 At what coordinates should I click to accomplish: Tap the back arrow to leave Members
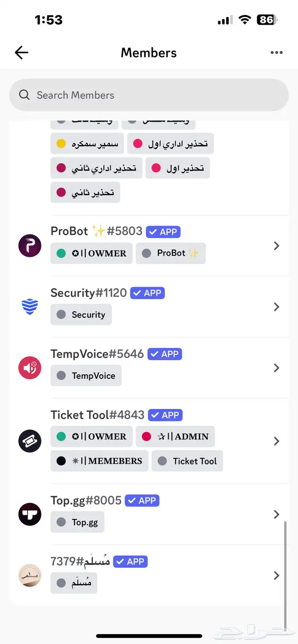coord(21,52)
